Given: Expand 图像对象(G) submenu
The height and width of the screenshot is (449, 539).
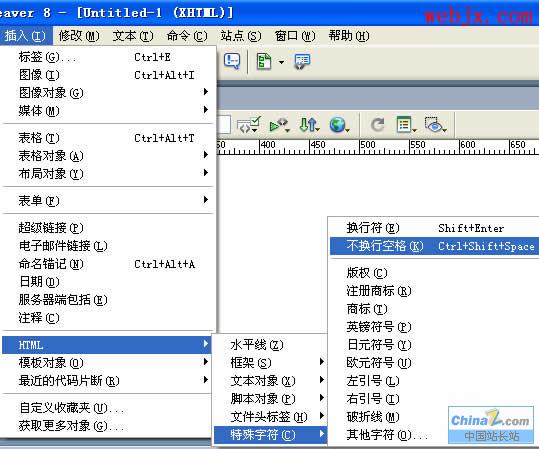Looking at the screenshot, I should pyautogui.click(x=108, y=93).
